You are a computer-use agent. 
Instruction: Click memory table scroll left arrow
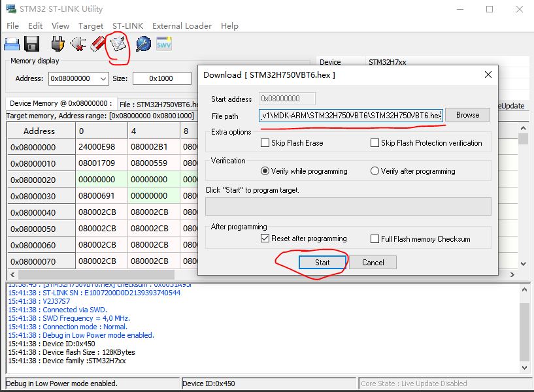(x=12, y=274)
